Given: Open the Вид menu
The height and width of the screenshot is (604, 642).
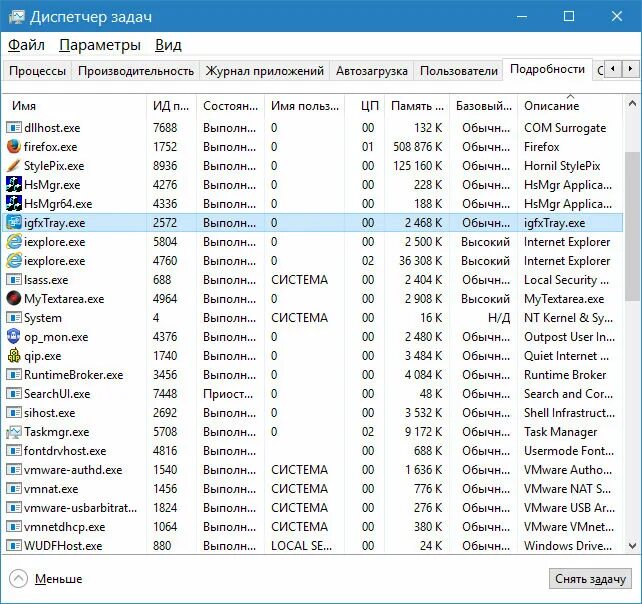Looking at the screenshot, I should click(x=168, y=45).
